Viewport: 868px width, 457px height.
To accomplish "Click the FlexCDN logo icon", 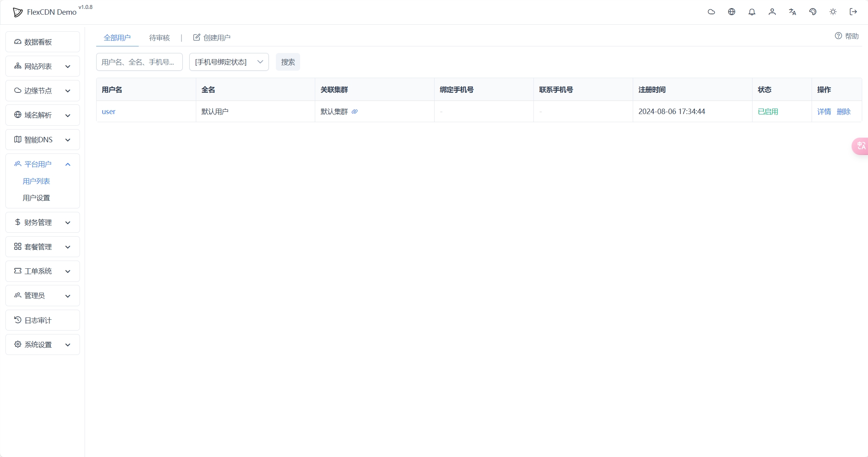I will coord(17,12).
